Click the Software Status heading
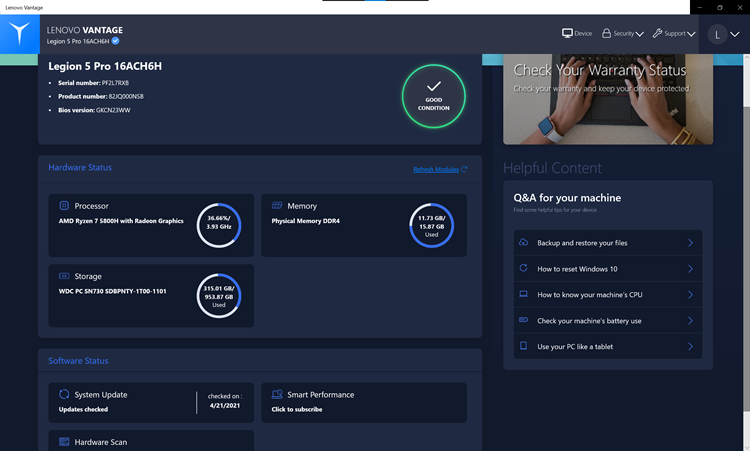 point(78,361)
